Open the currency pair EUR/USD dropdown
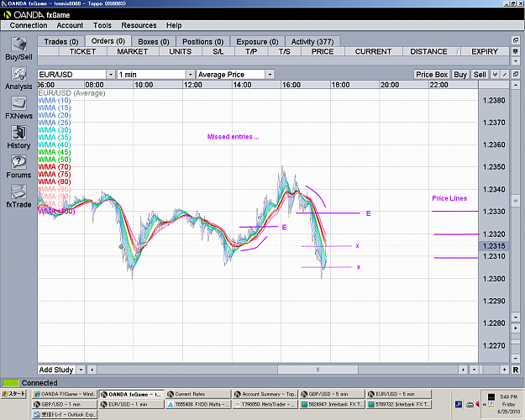 coord(111,75)
